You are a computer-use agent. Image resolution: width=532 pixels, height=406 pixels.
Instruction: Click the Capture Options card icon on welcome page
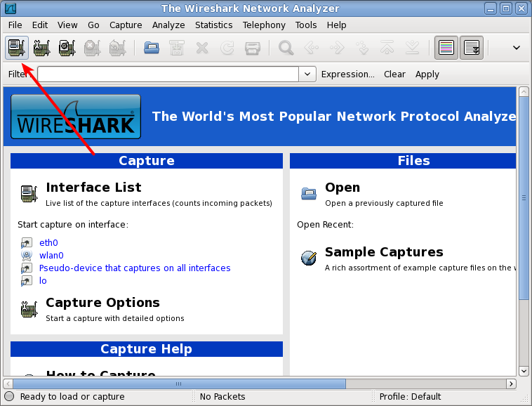29,309
